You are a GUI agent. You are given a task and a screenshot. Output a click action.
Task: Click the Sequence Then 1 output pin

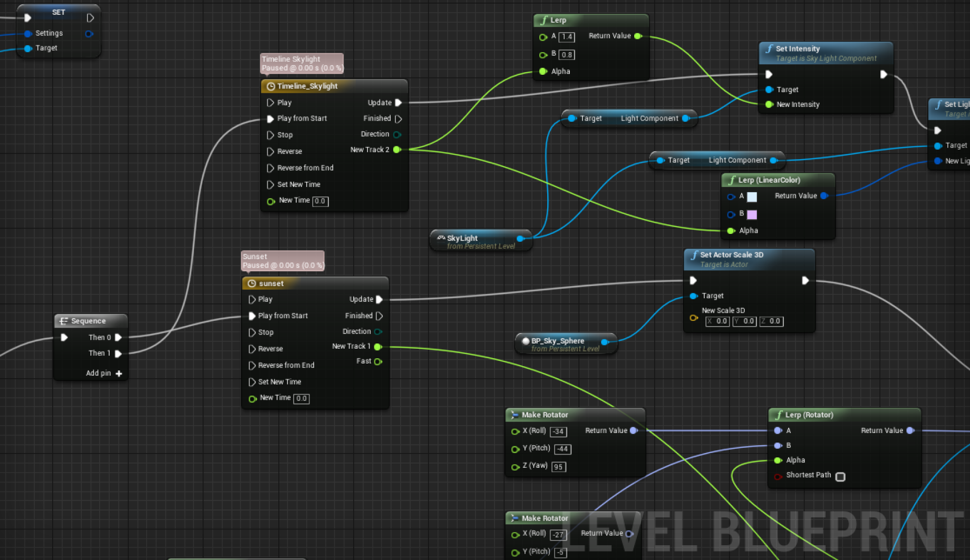(x=119, y=353)
